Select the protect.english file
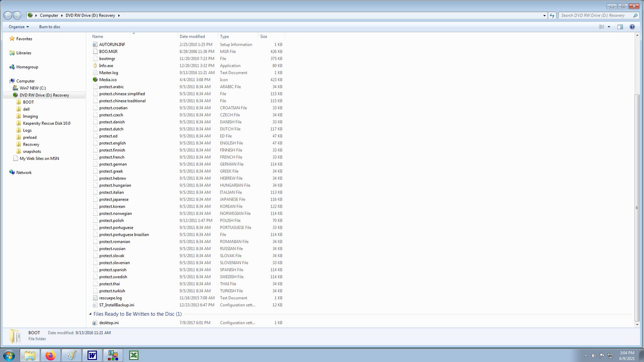Screen dimensions: 644x362 112,143
